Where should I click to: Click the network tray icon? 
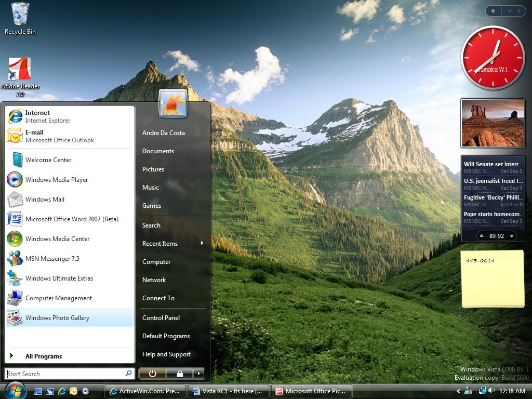pyautogui.click(x=482, y=391)
